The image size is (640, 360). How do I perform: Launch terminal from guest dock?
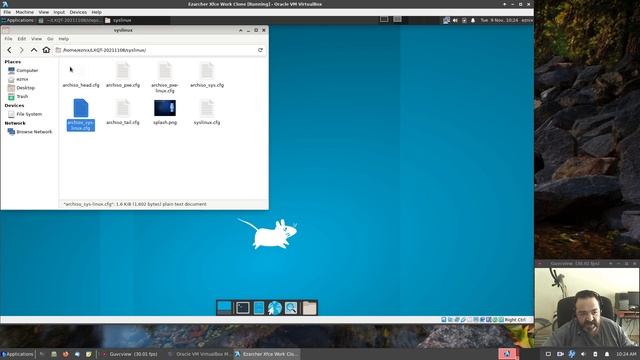(242, 308)
